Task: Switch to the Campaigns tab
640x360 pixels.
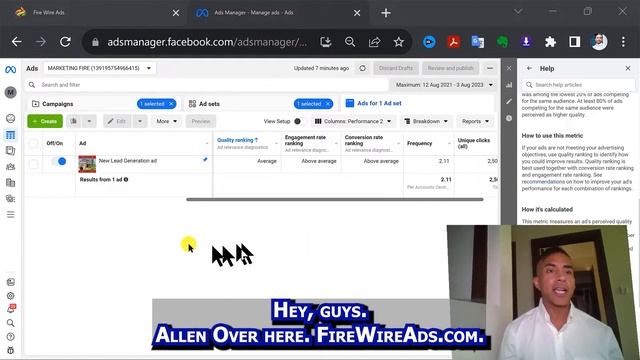Action: [x=57, y=104]
